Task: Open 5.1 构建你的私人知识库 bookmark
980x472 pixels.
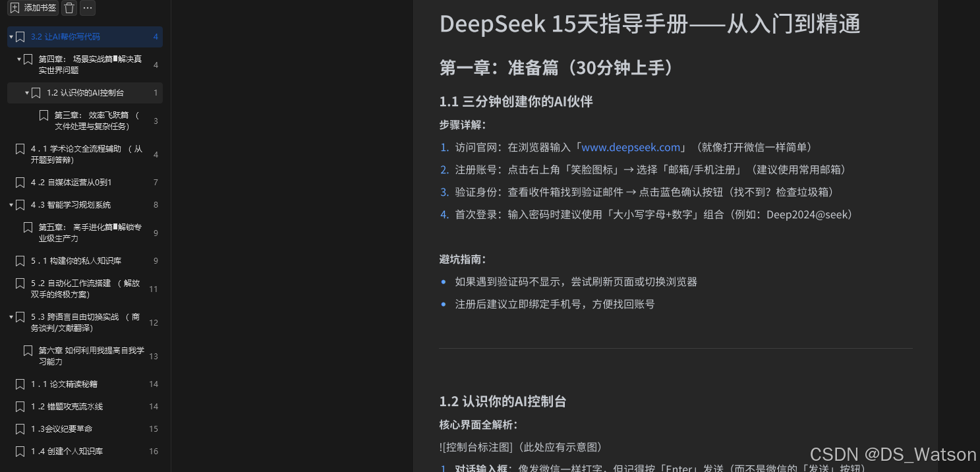Action: pos(85,261)
